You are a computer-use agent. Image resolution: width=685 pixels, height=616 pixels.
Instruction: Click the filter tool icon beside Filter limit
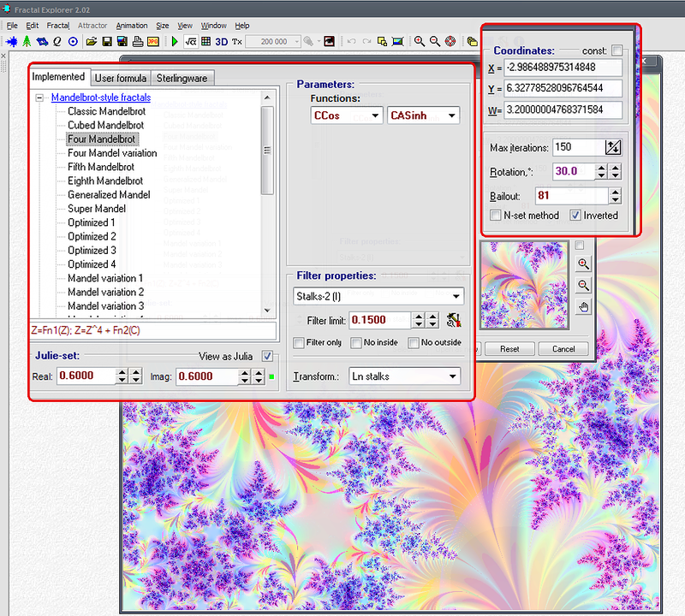(x=454, y=320)
